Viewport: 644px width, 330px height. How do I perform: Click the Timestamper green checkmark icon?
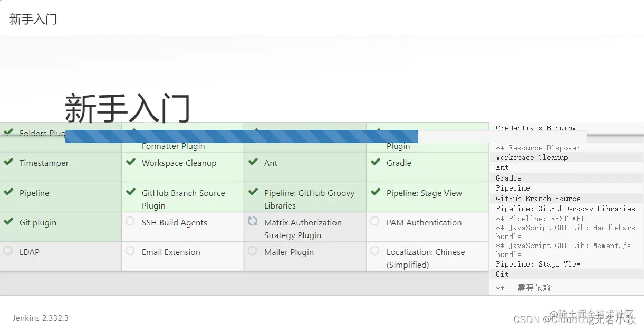(x=8, y=162)
